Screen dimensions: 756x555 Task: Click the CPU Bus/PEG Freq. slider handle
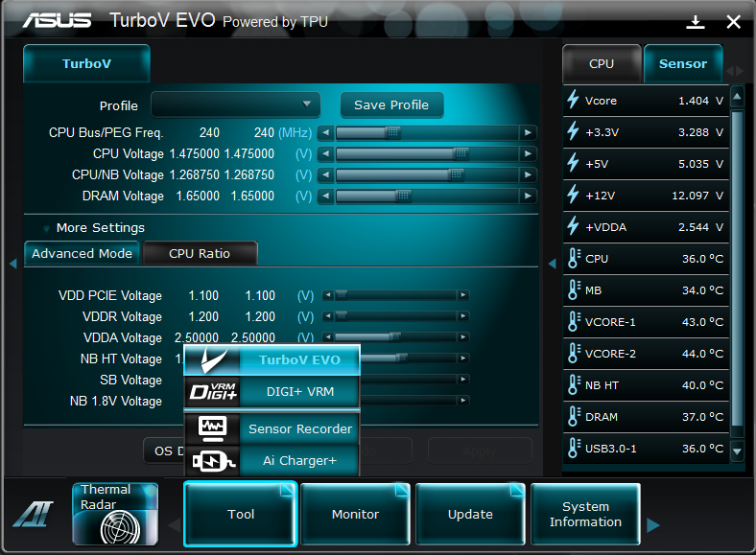pyautogui.click(x=393, y=132)
